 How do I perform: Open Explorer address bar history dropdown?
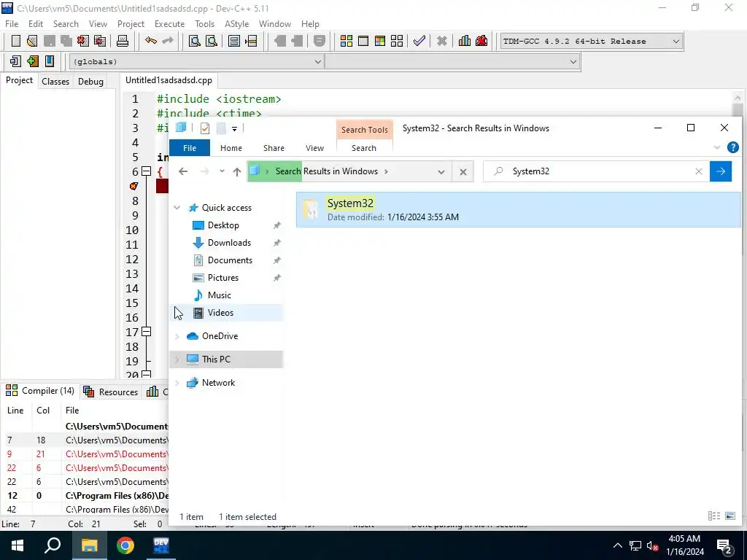click(441, 172)
